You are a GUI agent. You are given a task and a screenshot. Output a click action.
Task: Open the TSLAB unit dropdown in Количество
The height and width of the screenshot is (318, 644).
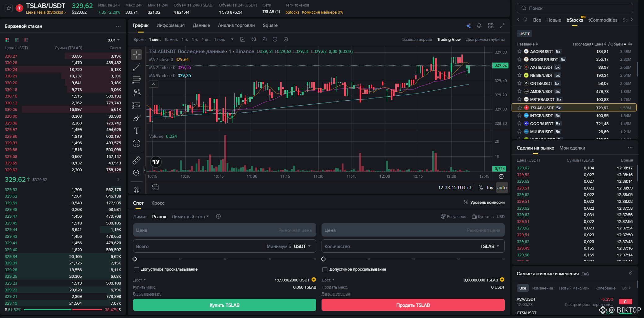[x=490, y=246]
